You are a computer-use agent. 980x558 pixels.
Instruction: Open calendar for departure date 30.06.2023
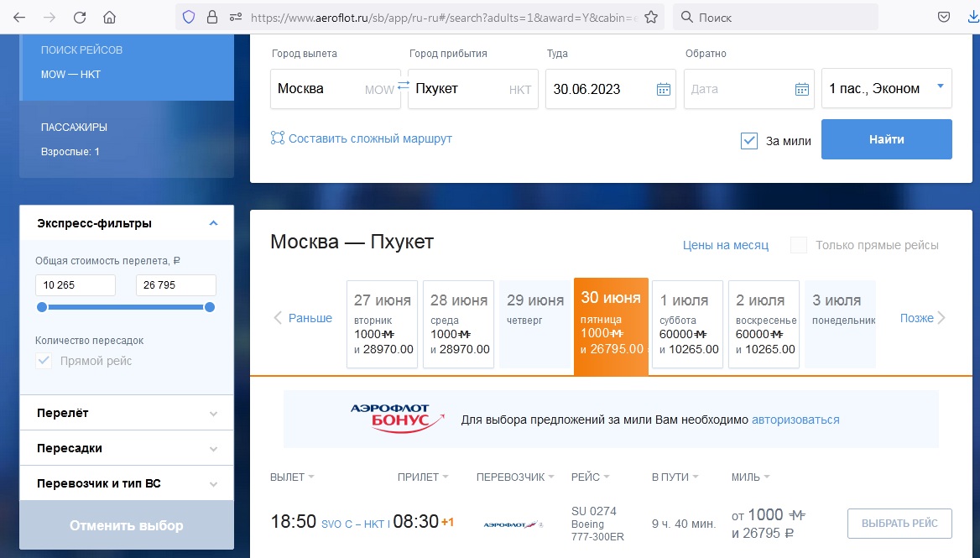663,89
